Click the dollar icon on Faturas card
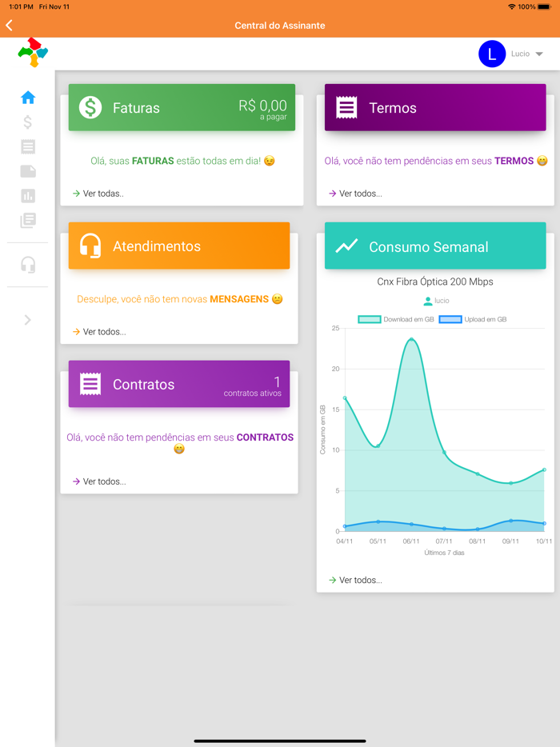This screenshot has height=747, width=560. click(90, 108)
